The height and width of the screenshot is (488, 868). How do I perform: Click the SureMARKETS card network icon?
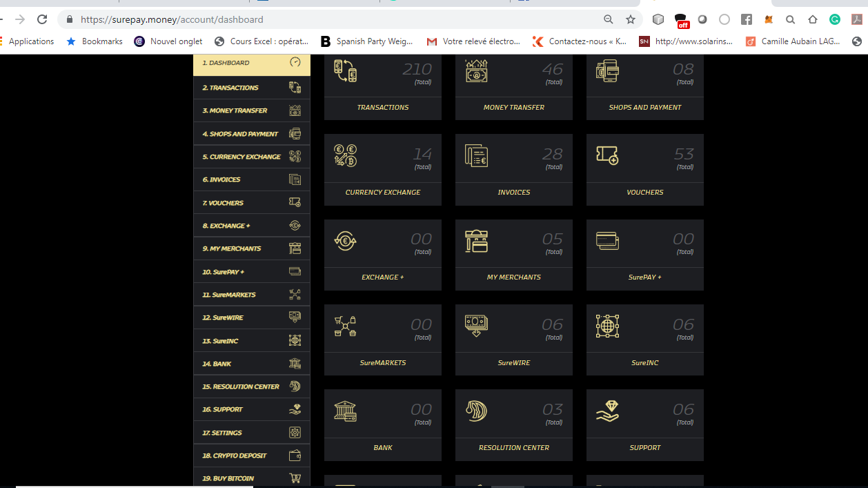click(x=345, y=326)
